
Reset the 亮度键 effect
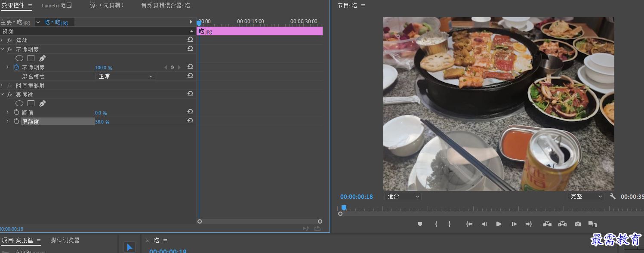(x=190, y=94)
